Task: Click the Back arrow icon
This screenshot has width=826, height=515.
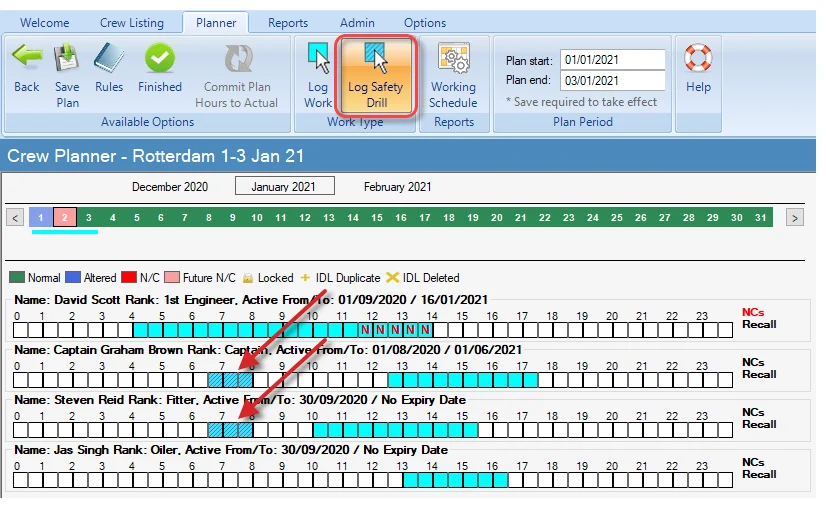Action: point(27,61)
